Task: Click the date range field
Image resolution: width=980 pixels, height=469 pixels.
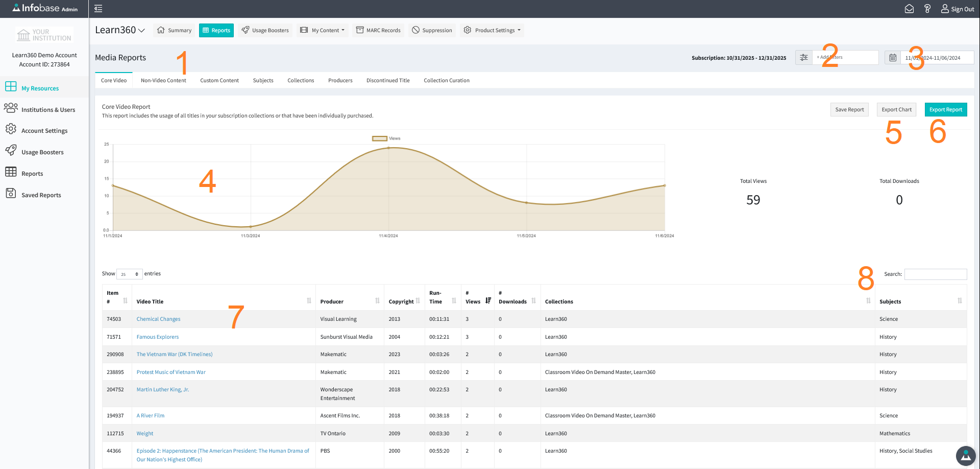Action: [x=937, y=58]
